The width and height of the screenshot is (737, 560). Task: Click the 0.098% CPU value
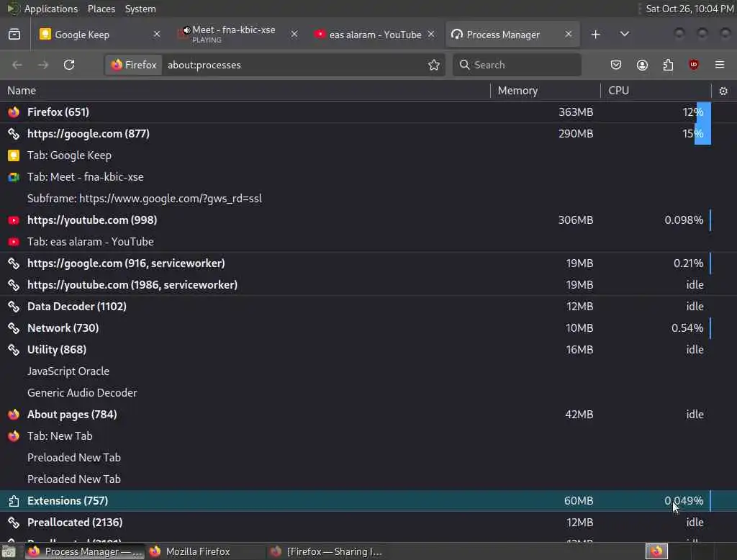point(684,220)
